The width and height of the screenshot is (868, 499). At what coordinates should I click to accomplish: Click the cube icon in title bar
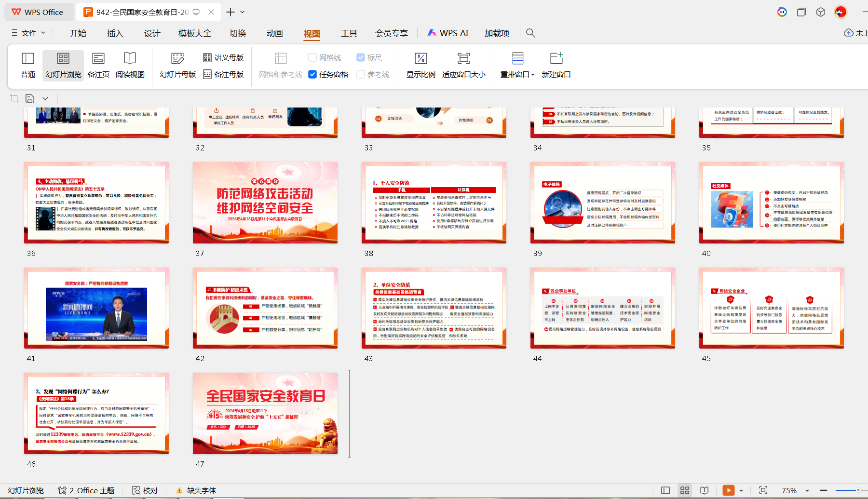821,12
